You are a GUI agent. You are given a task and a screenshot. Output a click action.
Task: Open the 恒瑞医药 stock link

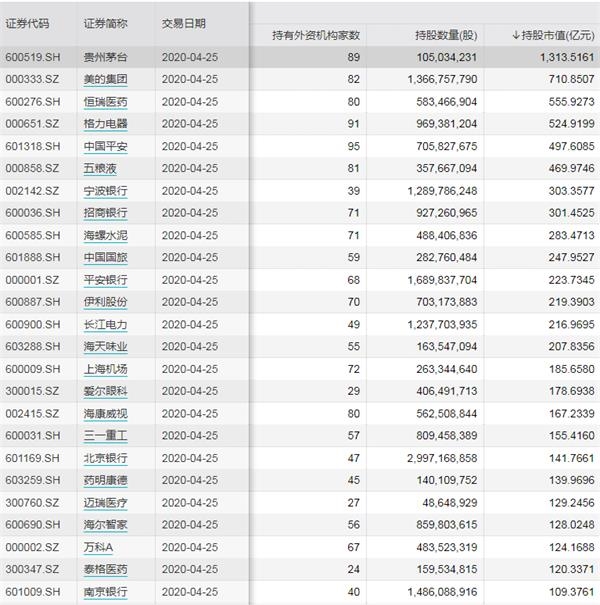coord(105,102)
